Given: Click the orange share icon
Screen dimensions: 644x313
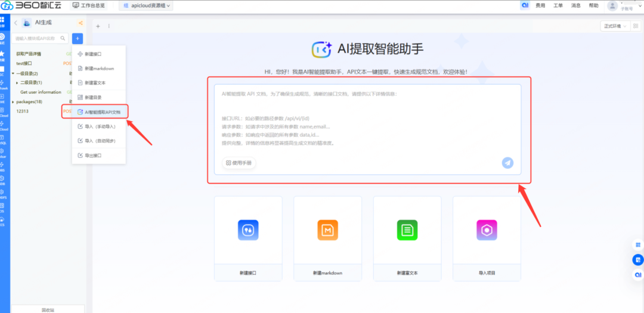Looking at the screenshot, I should click(80, 23).
